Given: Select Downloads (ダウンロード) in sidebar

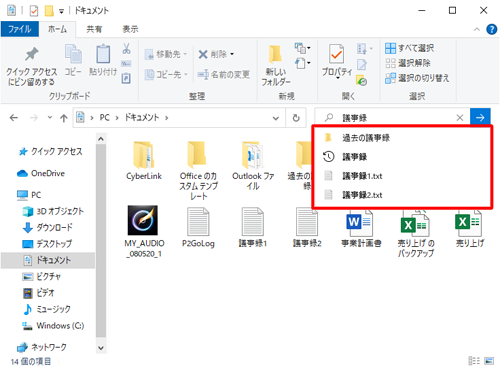Looking at the screenshot, I should (47, 227).
